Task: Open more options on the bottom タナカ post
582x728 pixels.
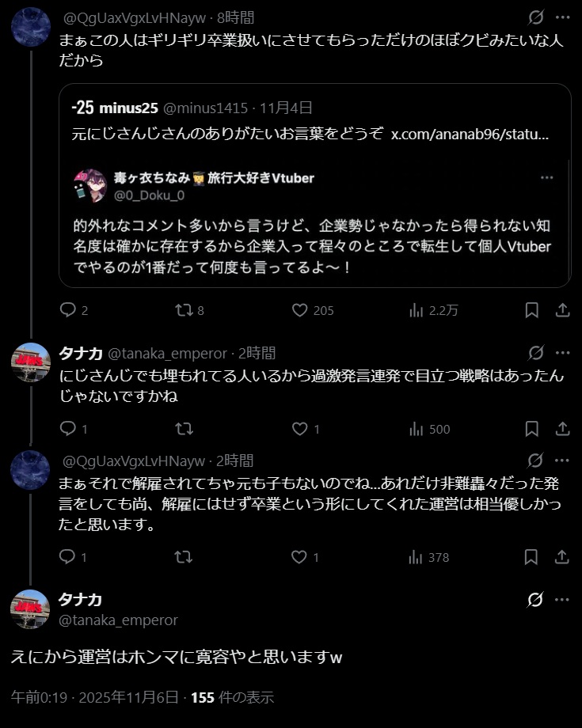Action: click(x=562, y=600)
